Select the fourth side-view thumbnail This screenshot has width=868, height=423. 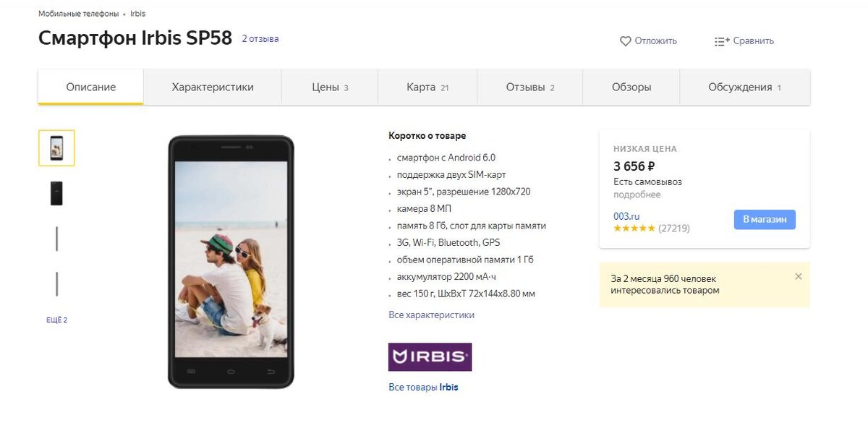point(56,283)
